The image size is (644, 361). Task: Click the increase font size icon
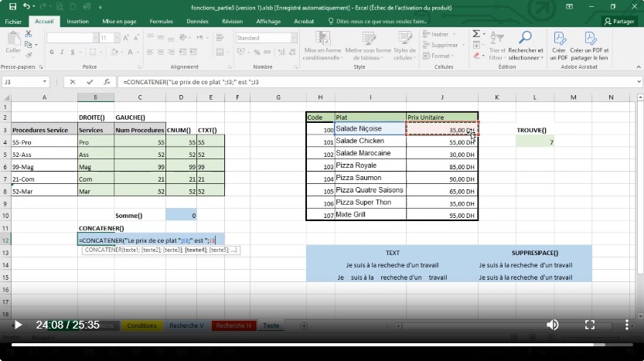(x=126, y=38)
